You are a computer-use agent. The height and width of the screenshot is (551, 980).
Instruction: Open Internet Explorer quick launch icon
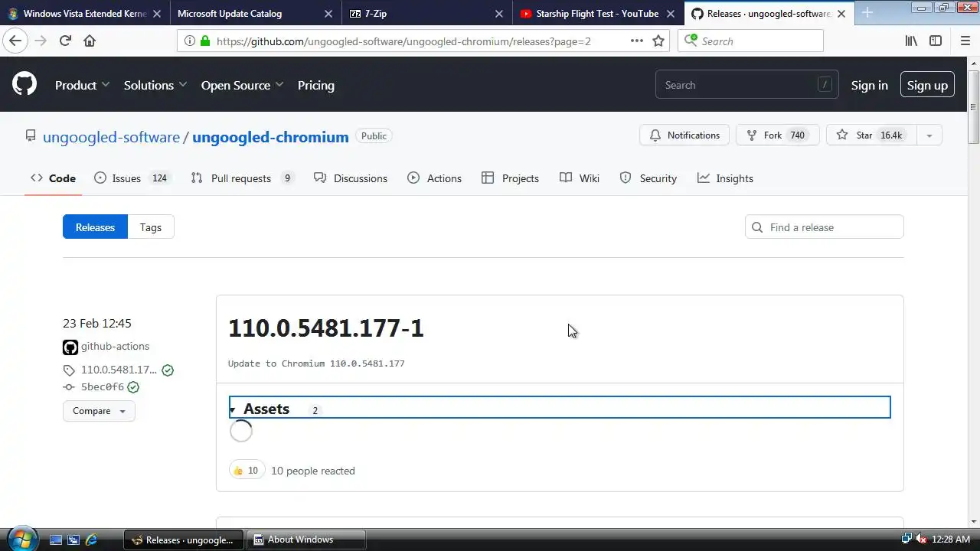pyautogui.click(x=91, y=540)
